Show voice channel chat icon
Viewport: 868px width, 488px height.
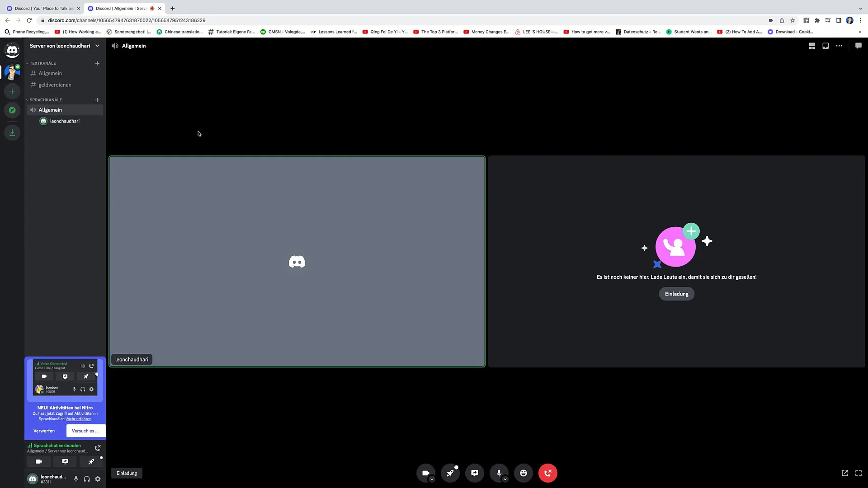[x=859, y=46]
